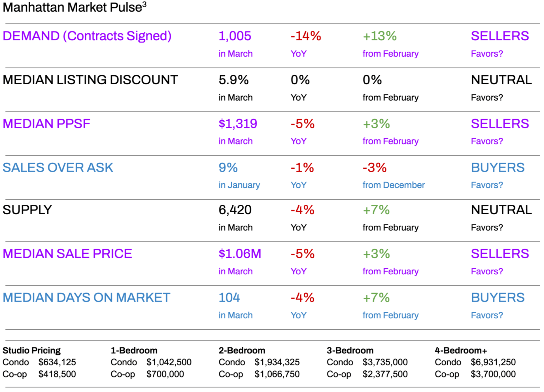
Task: Select the DEMAND (Contracts Signed) heading
Action: (x=87, y=36)
